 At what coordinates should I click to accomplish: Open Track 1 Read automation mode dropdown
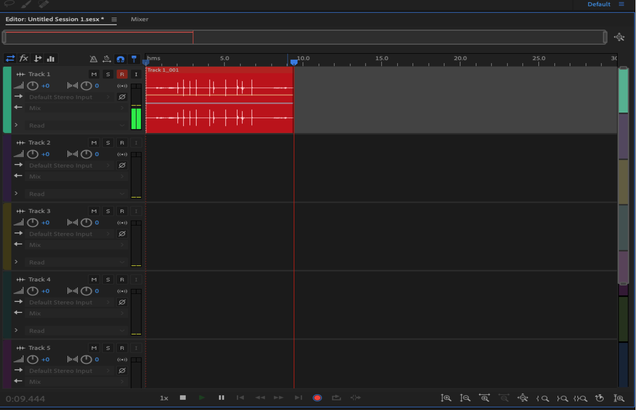tap(75, 126)
